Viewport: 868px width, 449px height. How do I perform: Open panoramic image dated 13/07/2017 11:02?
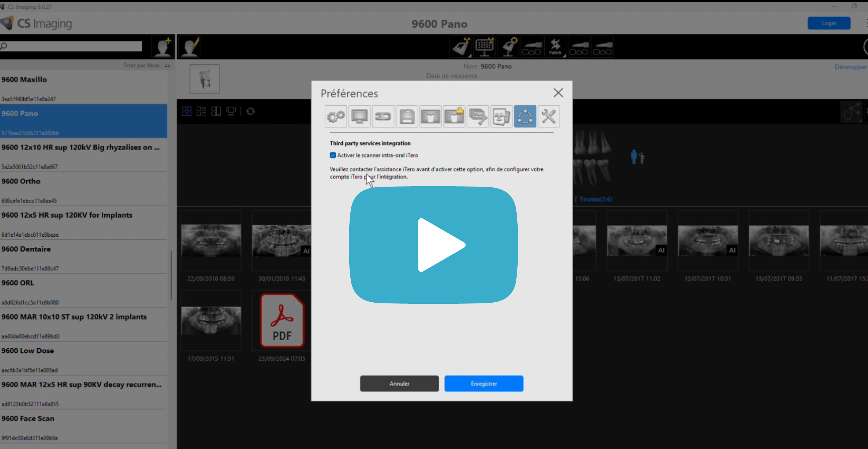click(637, 240)
